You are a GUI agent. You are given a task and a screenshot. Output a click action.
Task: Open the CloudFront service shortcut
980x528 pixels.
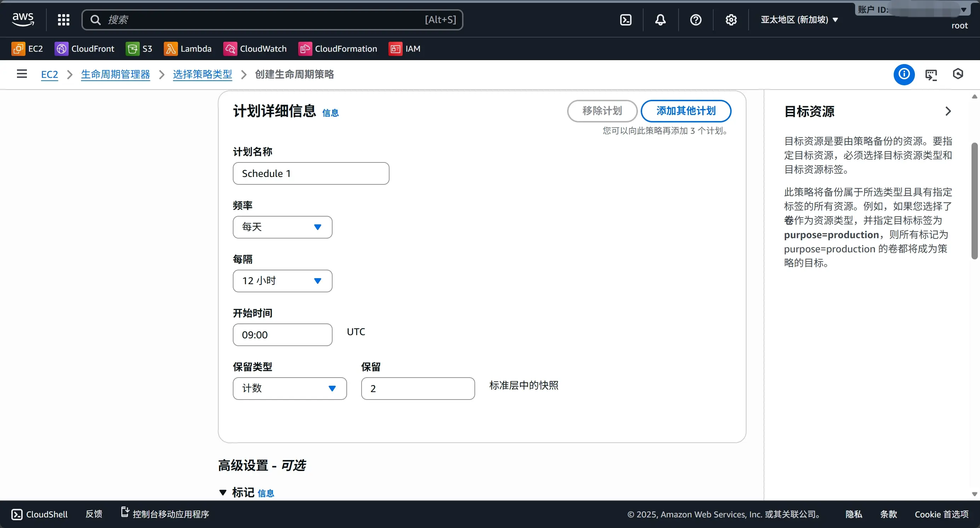[85, 49]
